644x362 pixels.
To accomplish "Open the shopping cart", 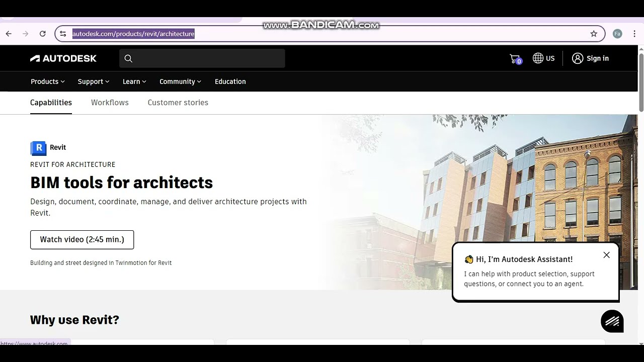I will point(516,59).
